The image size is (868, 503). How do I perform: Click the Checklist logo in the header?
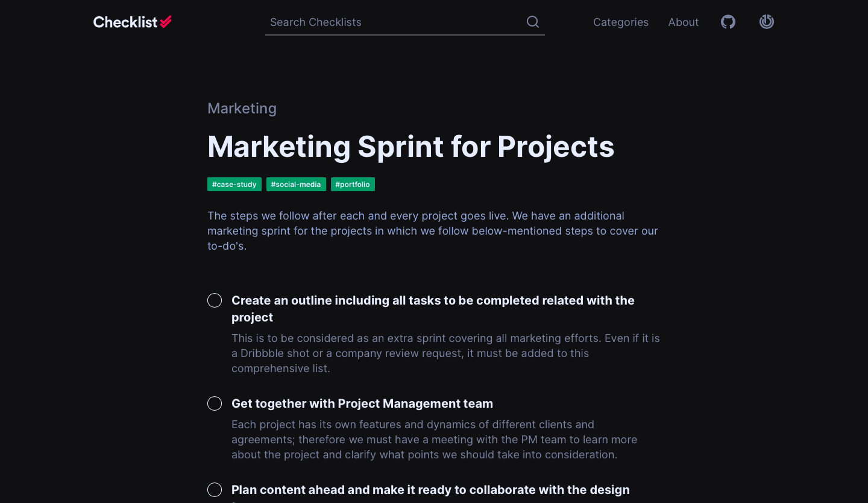click(133, 22)
